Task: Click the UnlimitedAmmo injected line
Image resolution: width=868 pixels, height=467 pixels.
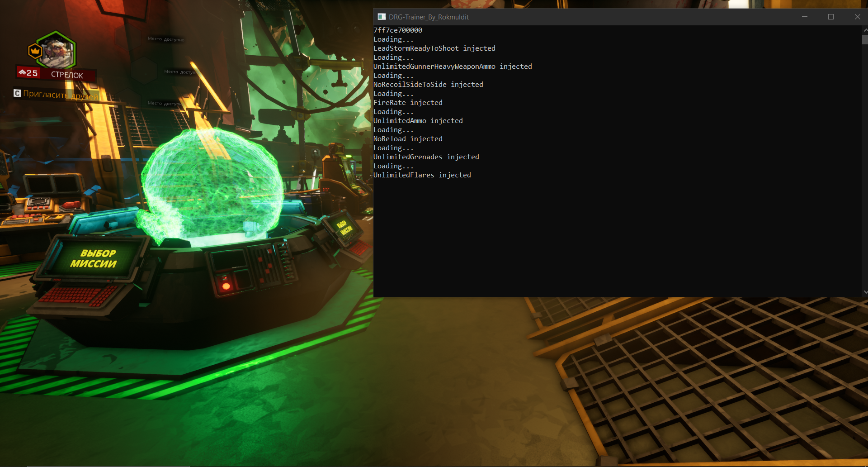Action: click(418, 121)
